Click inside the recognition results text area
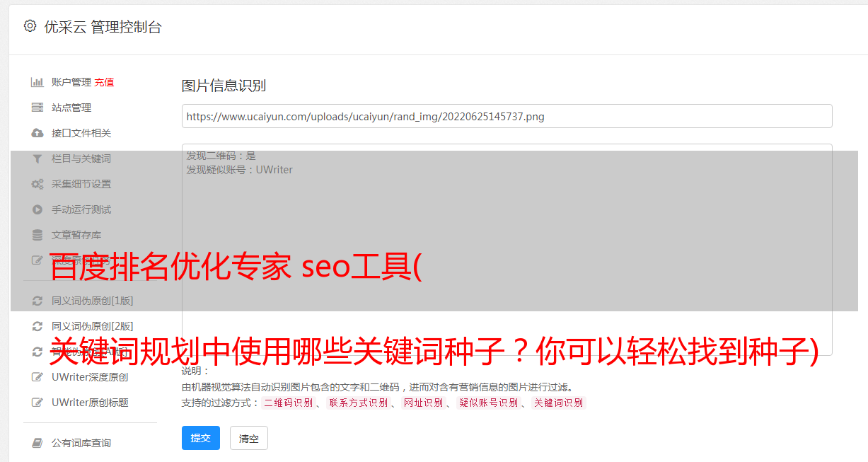Screen dimensions: 868x462 [x=507, y=249]
